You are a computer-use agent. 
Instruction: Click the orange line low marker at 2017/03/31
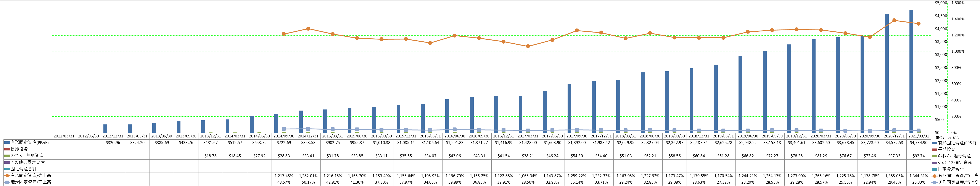(x=528, y=46)
